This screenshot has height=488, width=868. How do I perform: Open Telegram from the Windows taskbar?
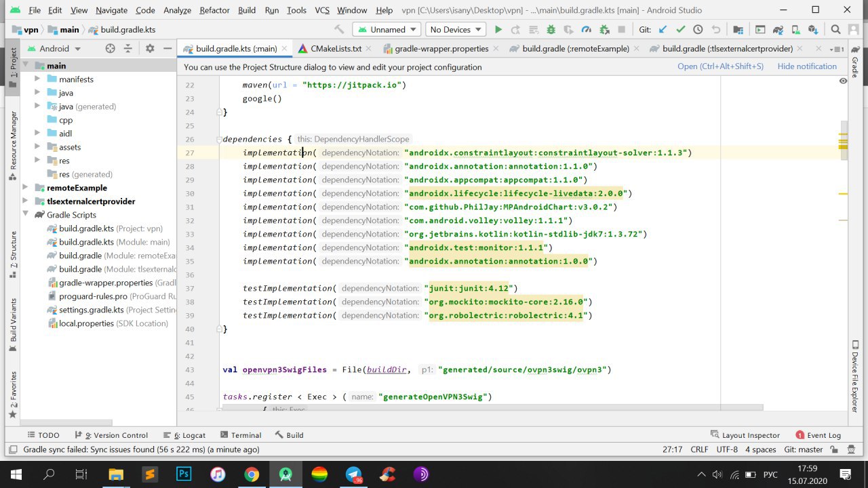(x=353, y=474)
